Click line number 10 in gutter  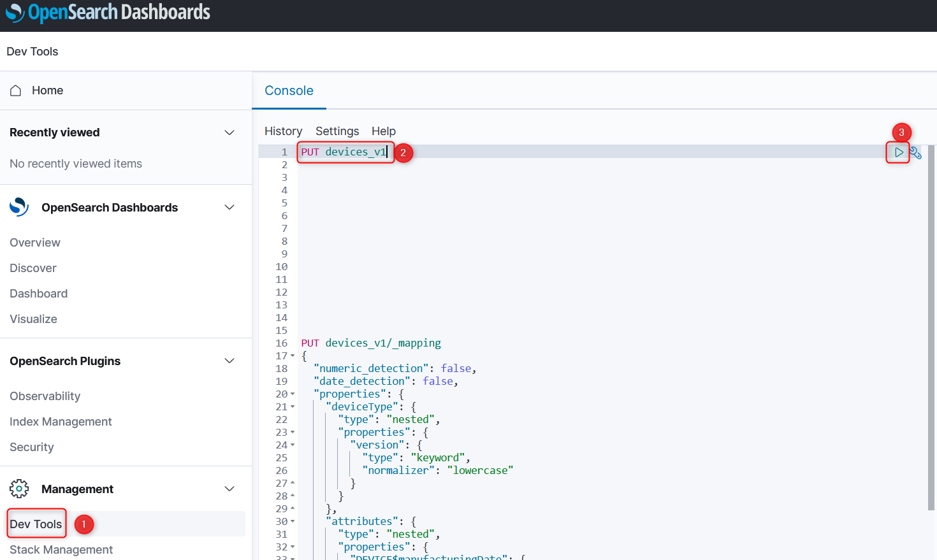point(282,266)
